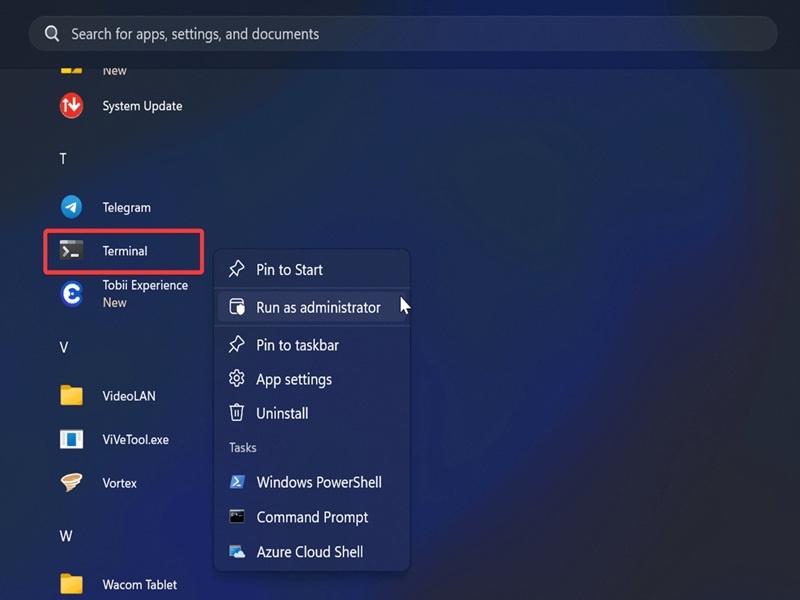Click the Azure Cloud Shell icon
The image size is (800, 600).
point(237,552)
